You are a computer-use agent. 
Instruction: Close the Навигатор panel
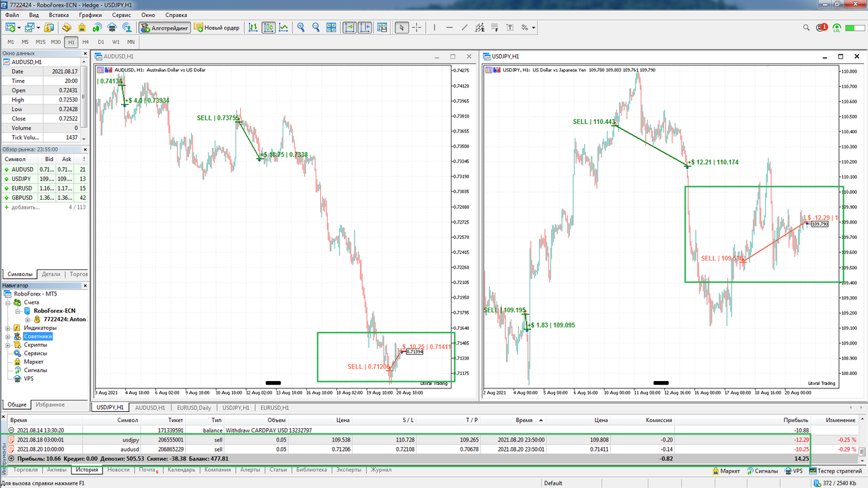point(85,285)
